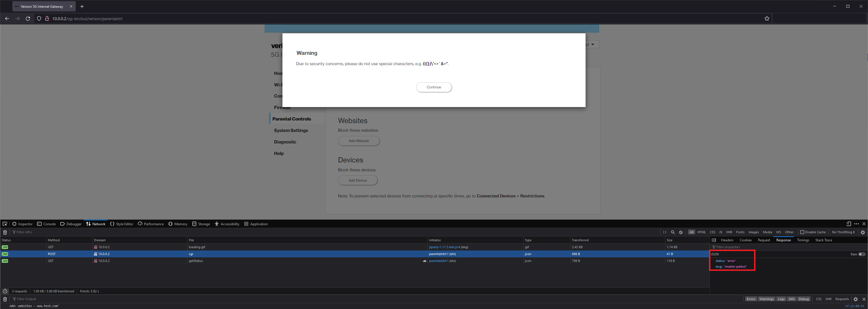Open the Stack Trace tab
Image resolution: width=868 pixels, height=309 pixels.
[824, 240]
